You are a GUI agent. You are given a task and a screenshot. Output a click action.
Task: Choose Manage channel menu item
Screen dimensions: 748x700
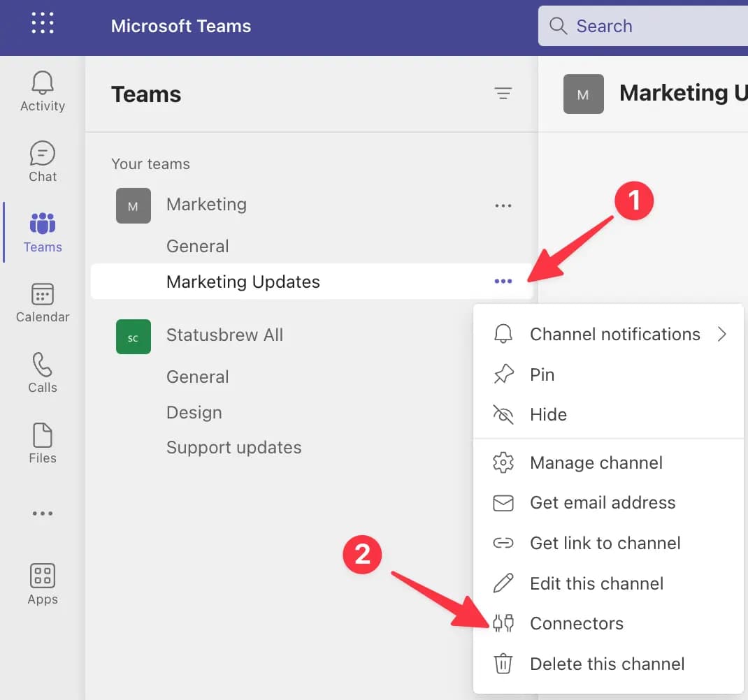tap(596, 462)
